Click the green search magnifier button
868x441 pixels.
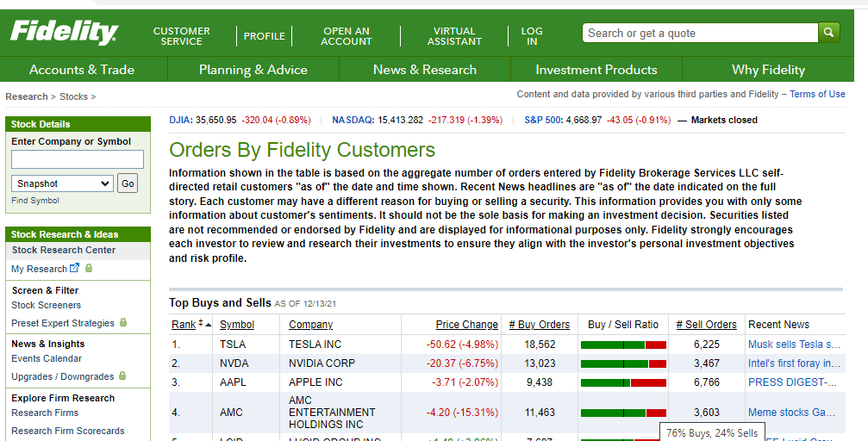(828, 34)
